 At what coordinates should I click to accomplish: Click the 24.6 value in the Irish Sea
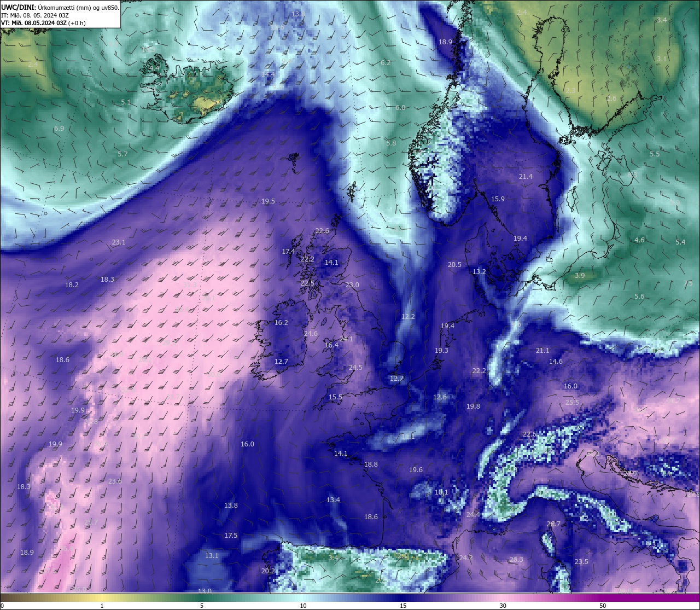coord(311,334)
